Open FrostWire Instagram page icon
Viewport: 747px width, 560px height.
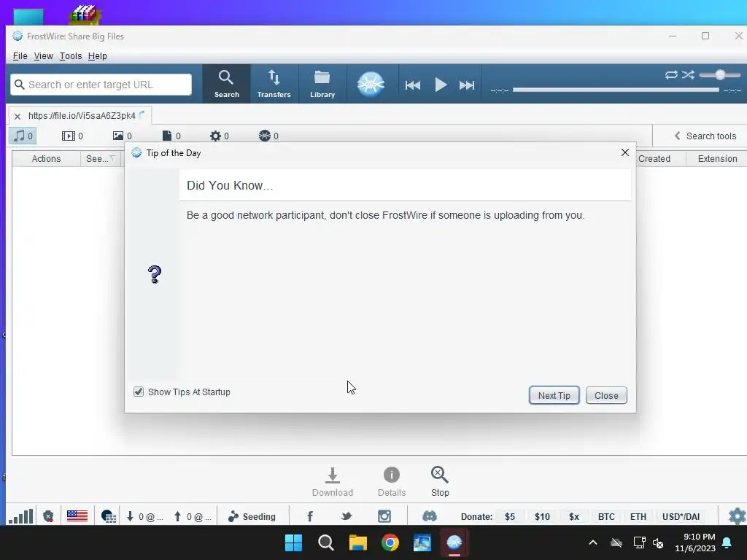click(x=384, y=516)
